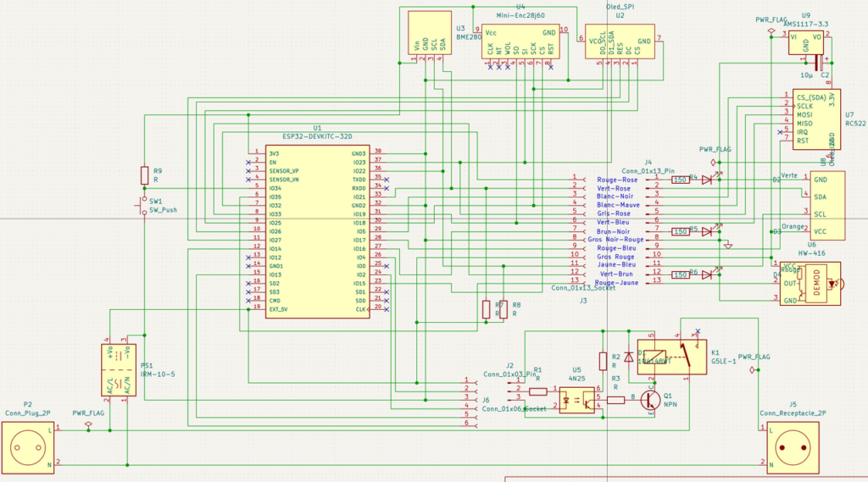868x482 pixels.
Task: Select the 150 ohm resistor R5
Action: 681,232
